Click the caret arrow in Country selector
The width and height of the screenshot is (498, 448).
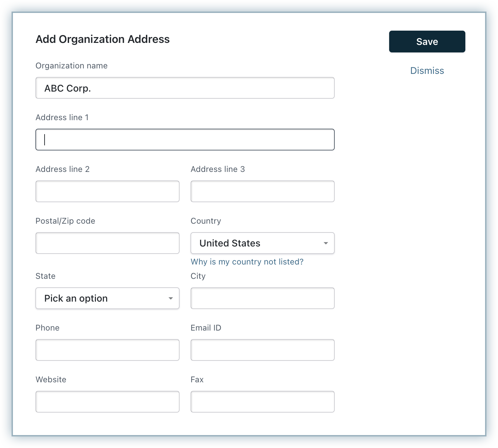point(326,243)
